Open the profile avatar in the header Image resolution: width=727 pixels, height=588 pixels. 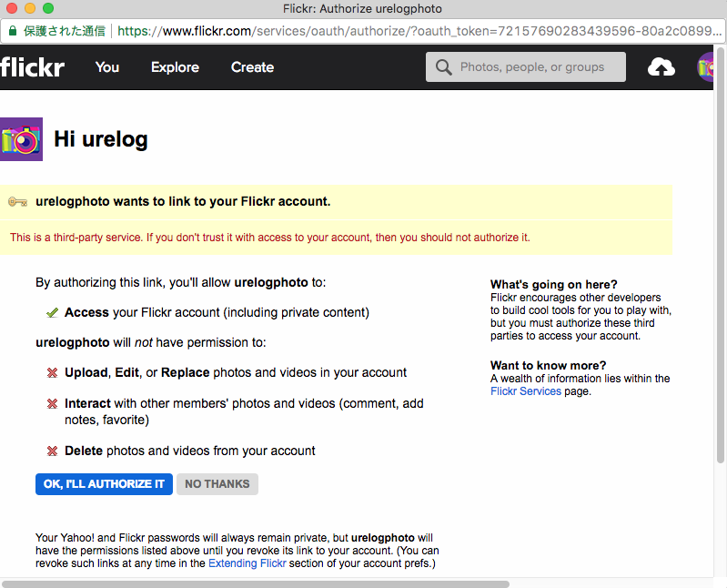705,67
